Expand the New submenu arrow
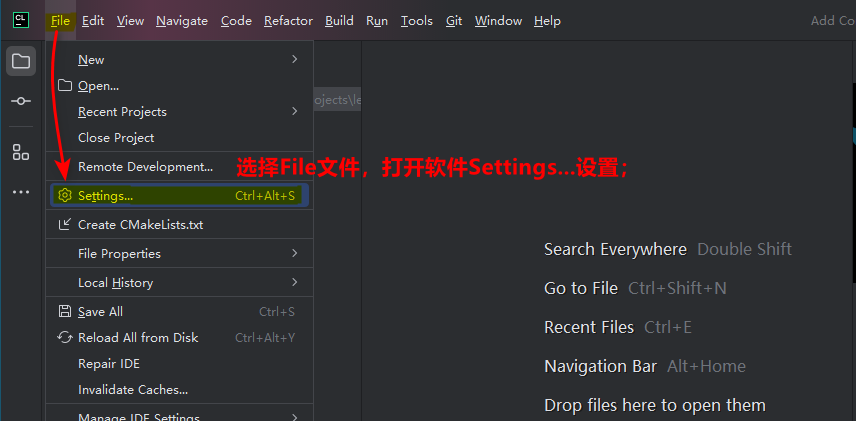 click(x=295, y=60)
